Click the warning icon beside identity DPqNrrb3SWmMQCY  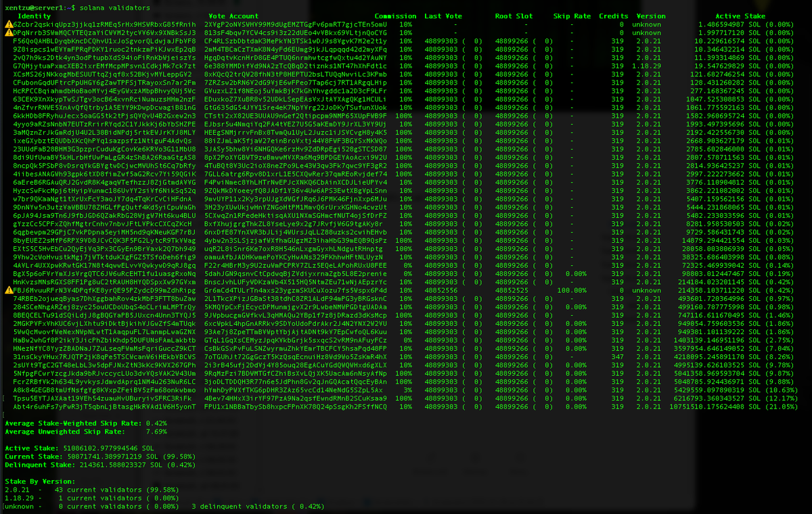point(8,32)
